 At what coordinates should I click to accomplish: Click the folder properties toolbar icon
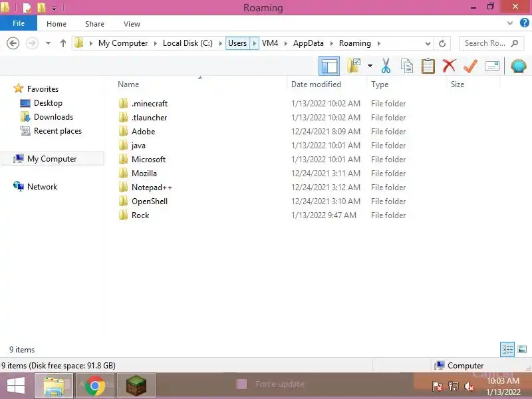point(354,66)
